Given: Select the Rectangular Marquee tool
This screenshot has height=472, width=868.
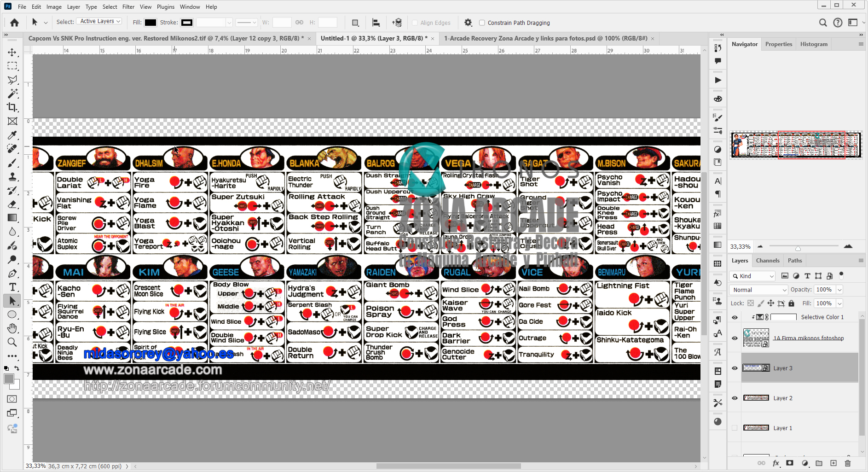Looking at the screenshot, I should (x=12, y=66).
